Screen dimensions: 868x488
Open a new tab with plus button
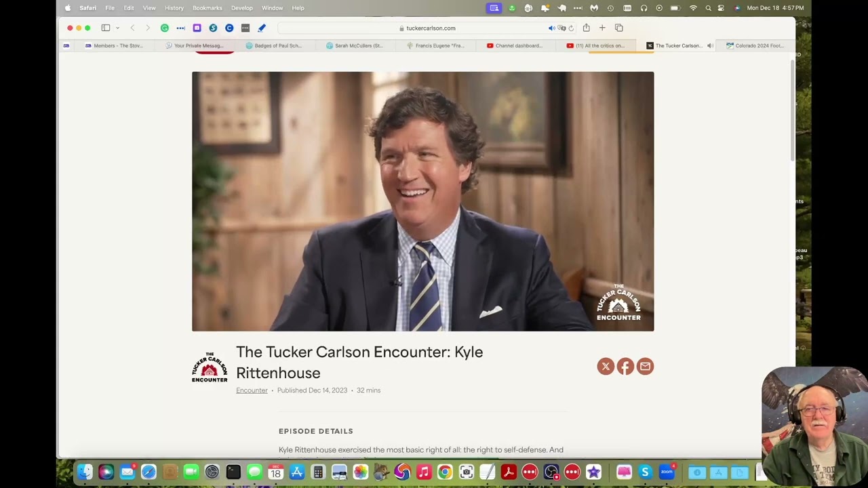(x=602, y=28)
